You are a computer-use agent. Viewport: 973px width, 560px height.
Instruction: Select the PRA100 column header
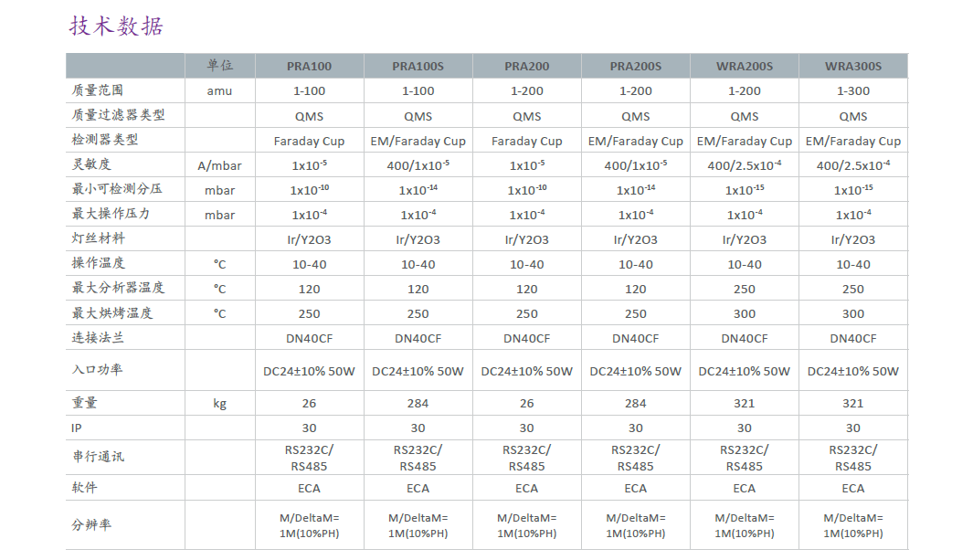point(309,66)
